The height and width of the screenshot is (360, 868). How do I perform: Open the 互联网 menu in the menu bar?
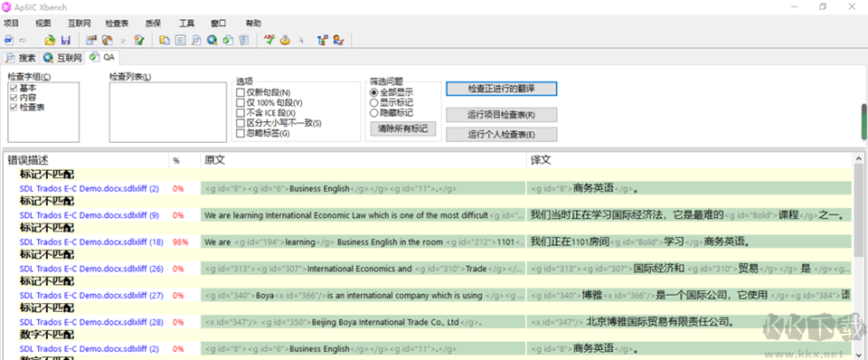pos(80,24)
